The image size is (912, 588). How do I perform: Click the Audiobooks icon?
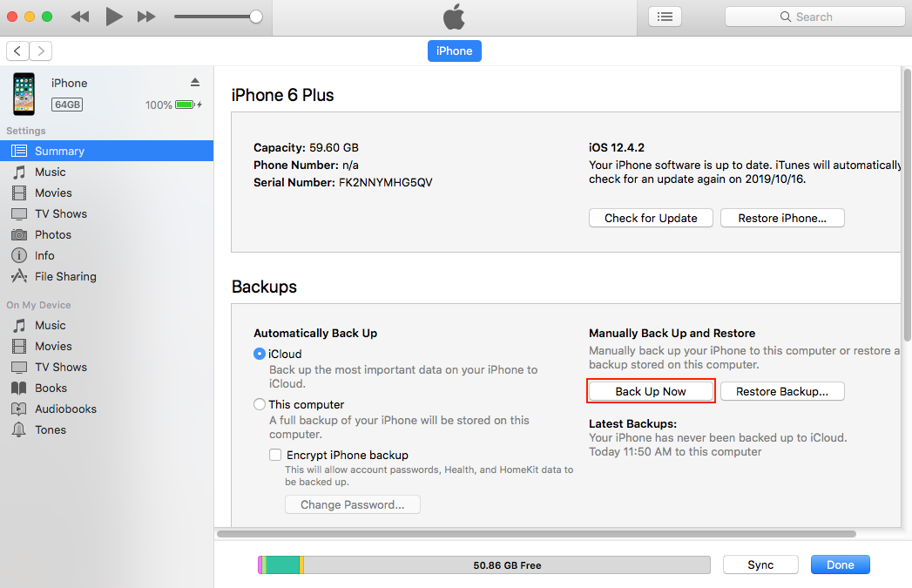[x=19, y=409]
